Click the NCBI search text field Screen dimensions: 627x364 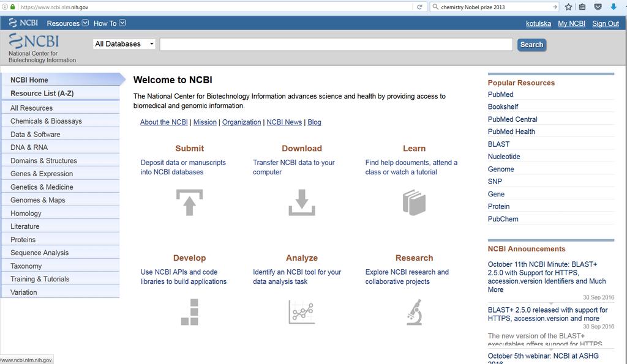336,44
